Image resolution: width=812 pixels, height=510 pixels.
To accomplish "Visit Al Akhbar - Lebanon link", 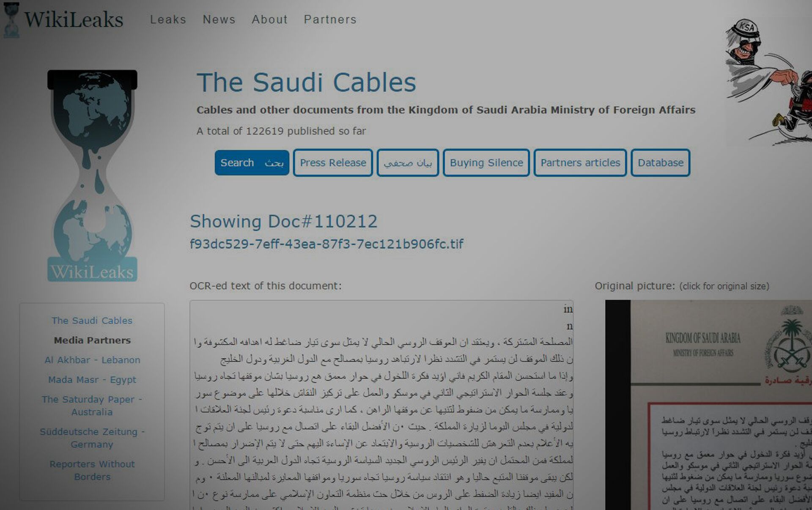I will point(92,360).
